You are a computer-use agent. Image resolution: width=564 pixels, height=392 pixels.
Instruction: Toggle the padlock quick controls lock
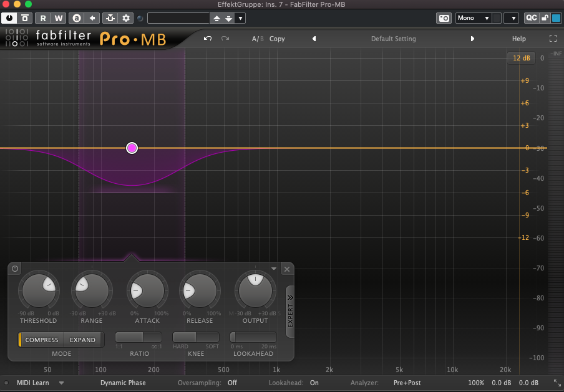point(545,18)
